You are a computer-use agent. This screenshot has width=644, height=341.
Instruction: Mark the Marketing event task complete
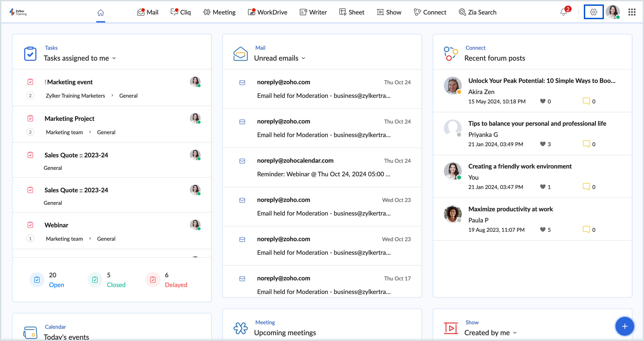(30, 82)
